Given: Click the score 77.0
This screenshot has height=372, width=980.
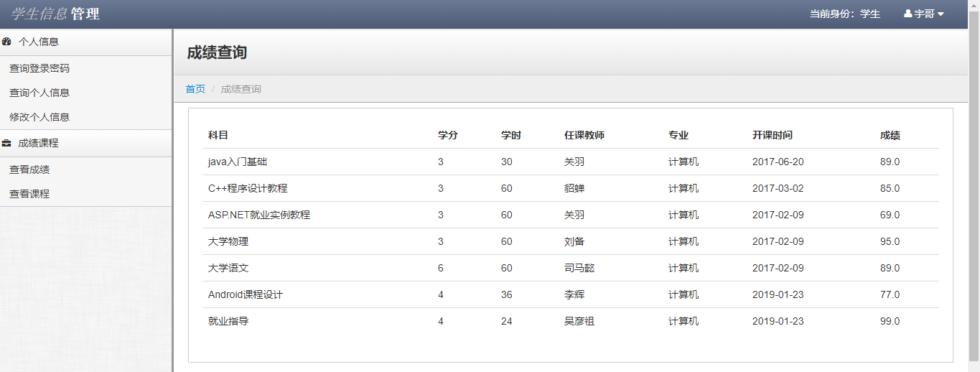Looking at the screenshot, I should coord(890,294).
